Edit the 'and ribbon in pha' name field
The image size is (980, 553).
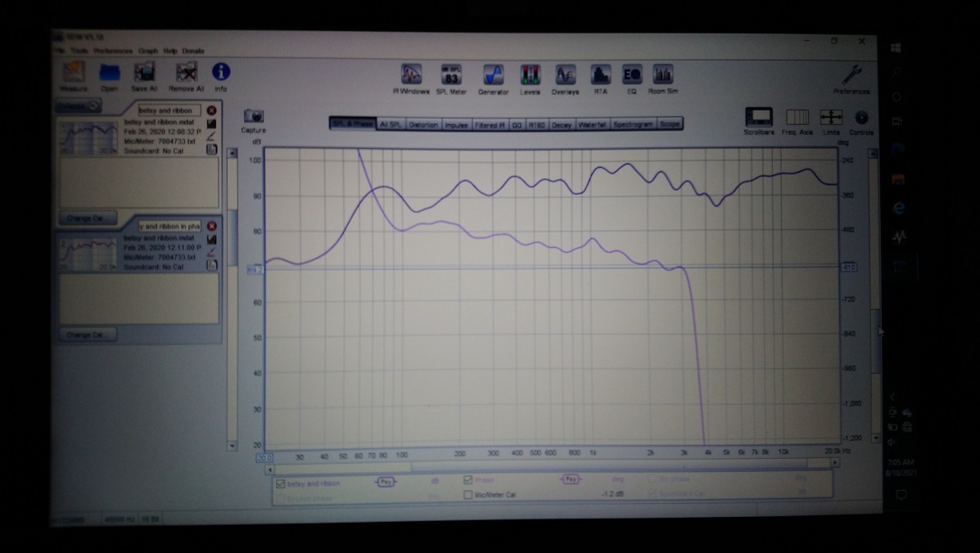click(x=169, y=226)
